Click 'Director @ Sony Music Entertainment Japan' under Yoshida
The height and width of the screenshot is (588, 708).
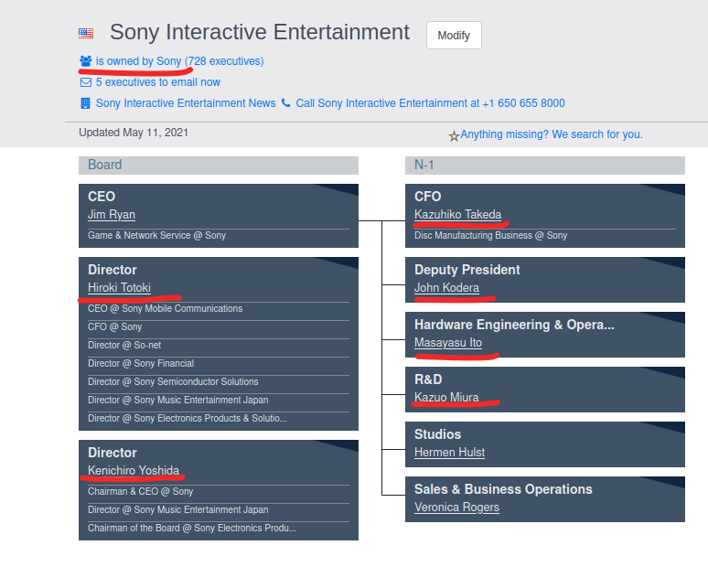(x=219, y=509)
